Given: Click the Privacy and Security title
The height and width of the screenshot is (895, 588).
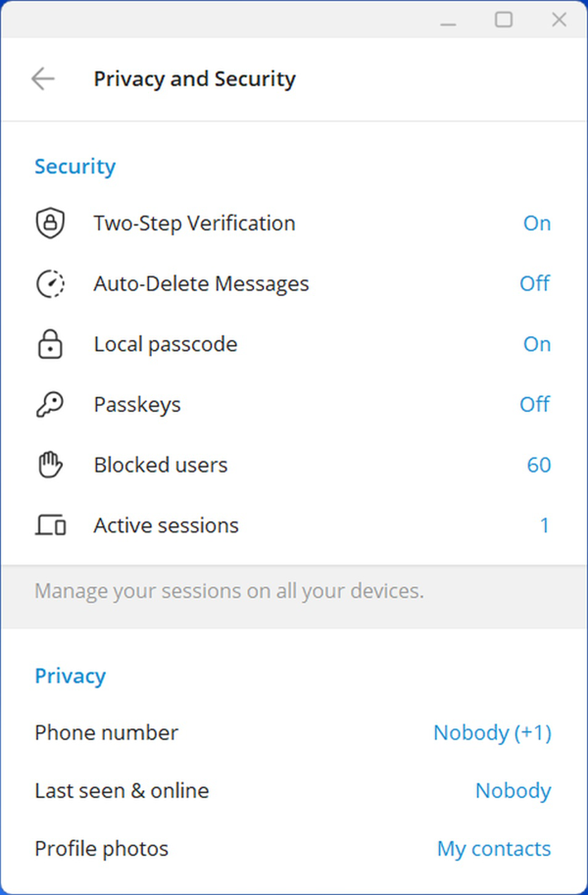Looking at the screenshot, I should [x=194, y=79].
